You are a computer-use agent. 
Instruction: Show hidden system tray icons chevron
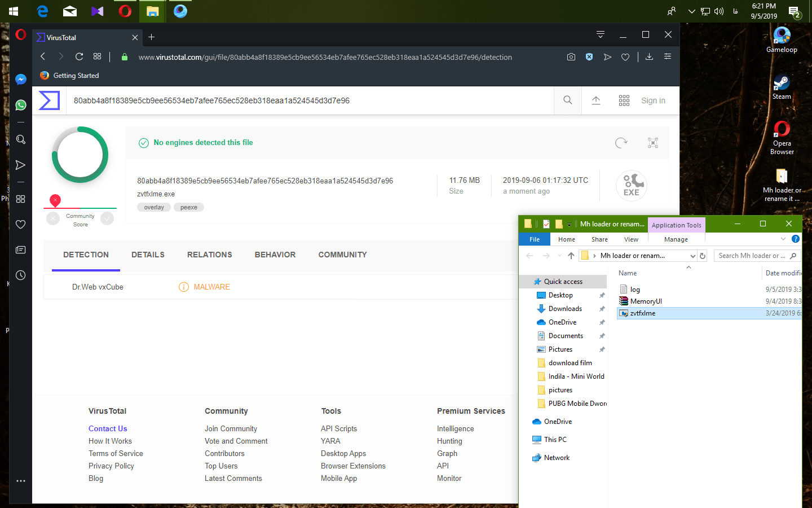pos(692,11)
